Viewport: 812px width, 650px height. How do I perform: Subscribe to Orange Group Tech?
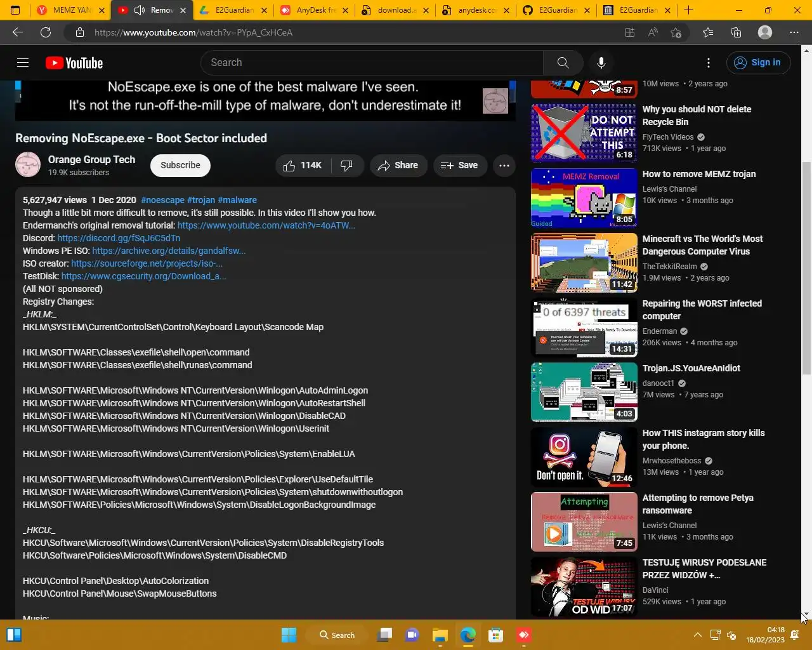[x=180, y=165]
